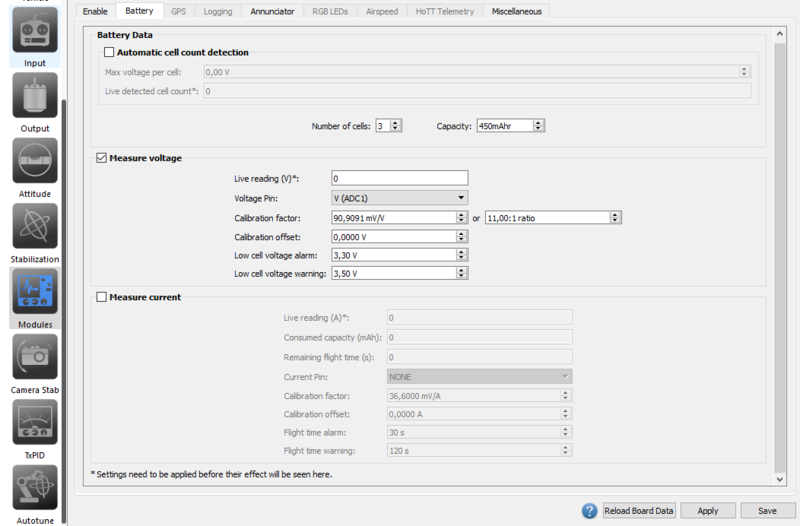Click the voltage Calibration offset spinner arrows
The width and height of the screenshot is (800, 526).
pyautogui.click(x=461, y=237)
